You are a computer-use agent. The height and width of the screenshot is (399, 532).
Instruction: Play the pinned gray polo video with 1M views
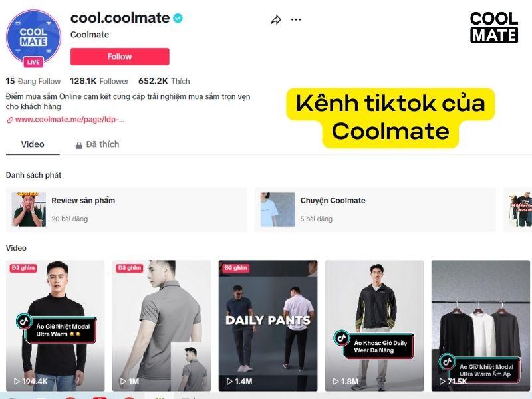tap(162, 326)
